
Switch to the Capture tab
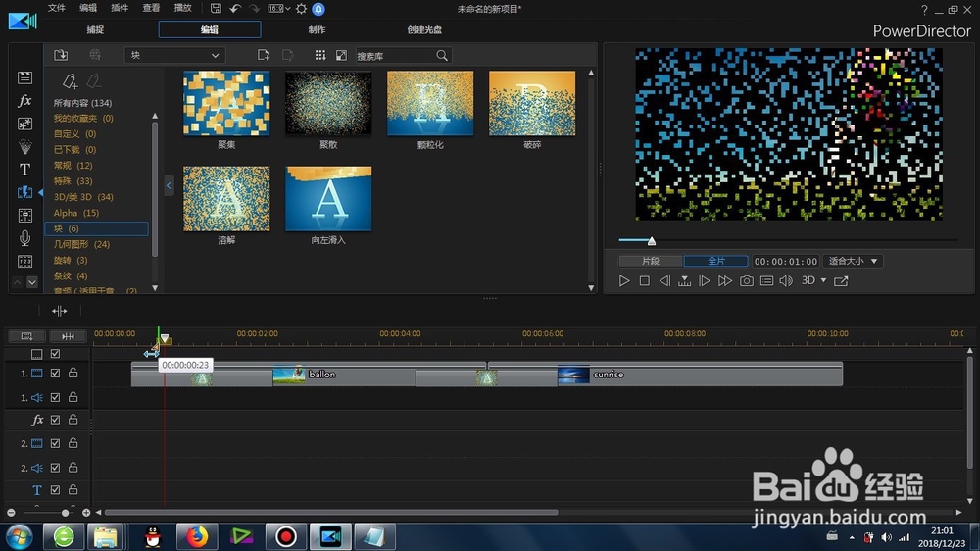tap(95, 29)
